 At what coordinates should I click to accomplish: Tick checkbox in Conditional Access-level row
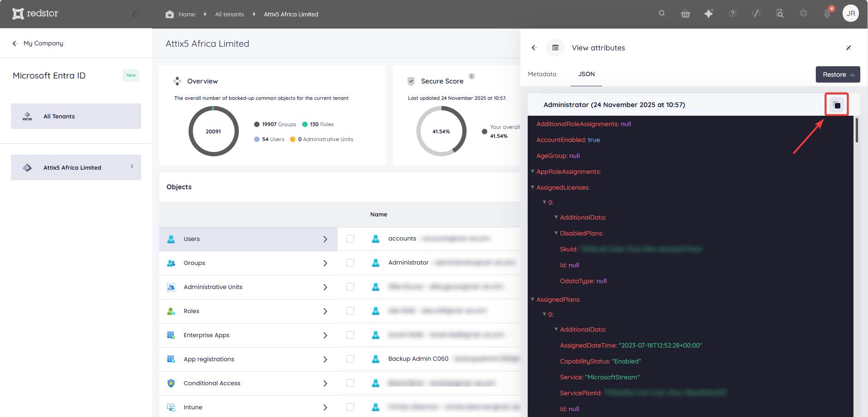point(350,383)
